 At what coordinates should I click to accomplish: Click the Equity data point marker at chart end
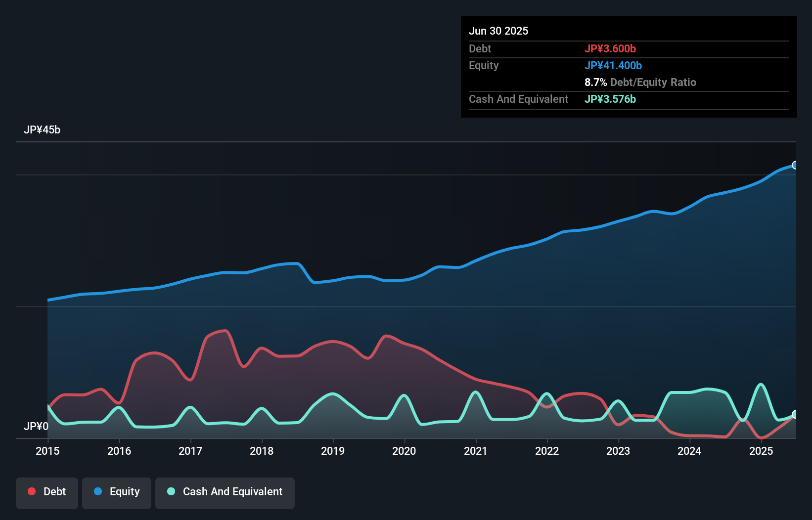coord(795,165)
